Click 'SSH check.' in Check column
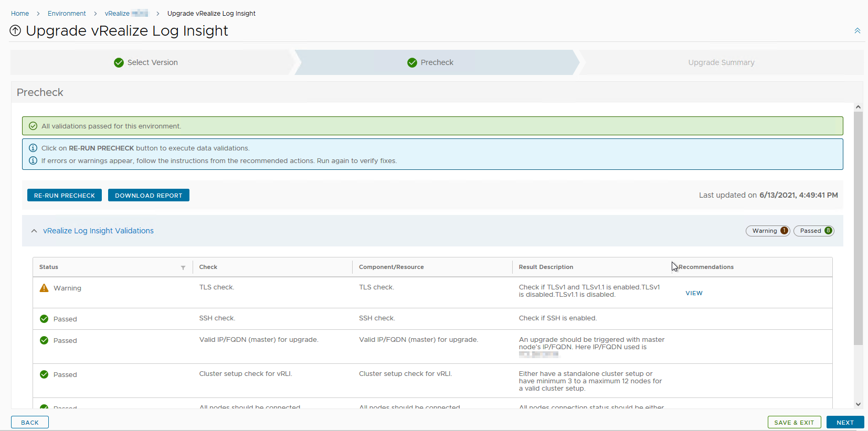Screen dimensions: 868x431 click(217, 318)
